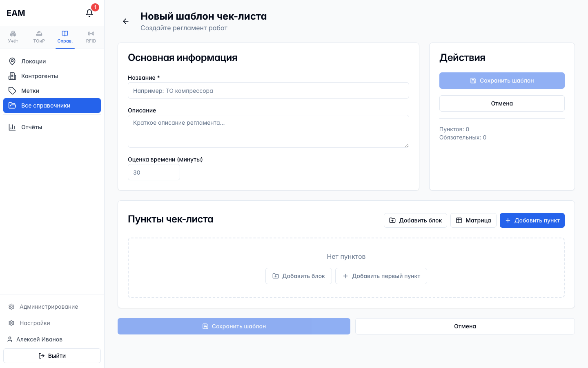This screenshot has width=588, height=368.
Task: Click the Нет пунктов placeholder text
Action: coord(346,256)
